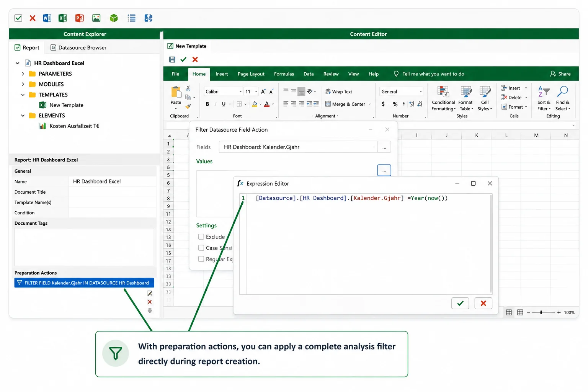The image size is (588, 392).
Task: Toggle the Case Sensitive checkbox
Action: click(x=201, y=248)
